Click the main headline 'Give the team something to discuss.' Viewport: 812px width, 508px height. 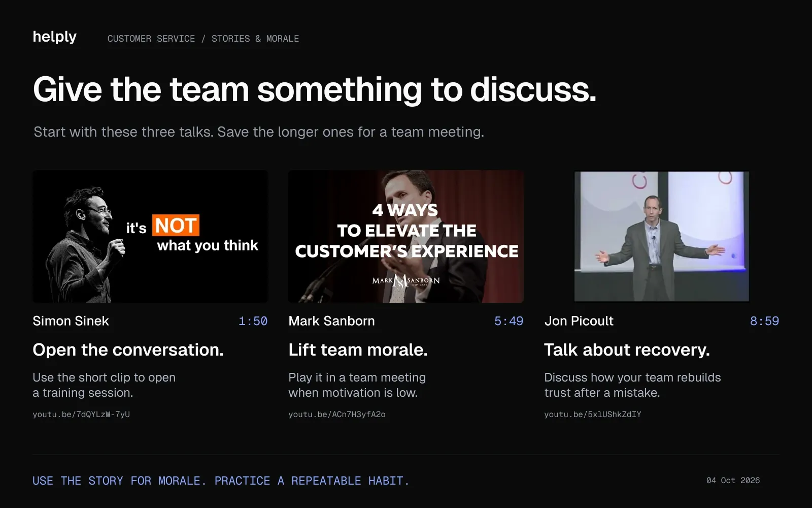tap(315, 90)
